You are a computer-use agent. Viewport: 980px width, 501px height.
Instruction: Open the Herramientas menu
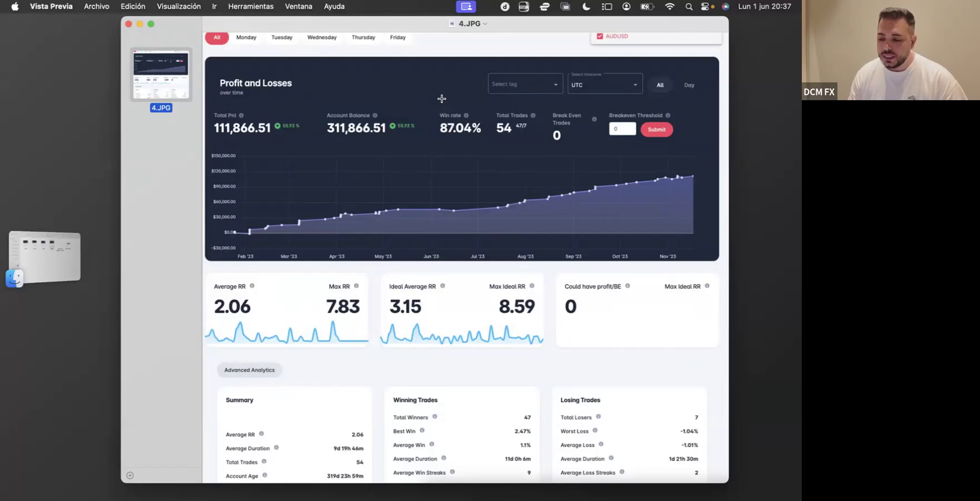[251, 6]
